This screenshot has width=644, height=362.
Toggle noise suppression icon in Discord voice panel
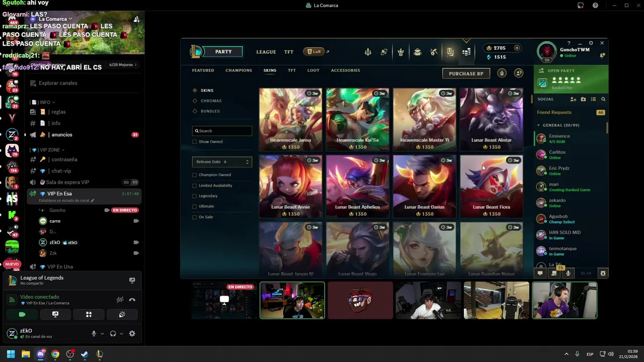(x=120, y=300)
